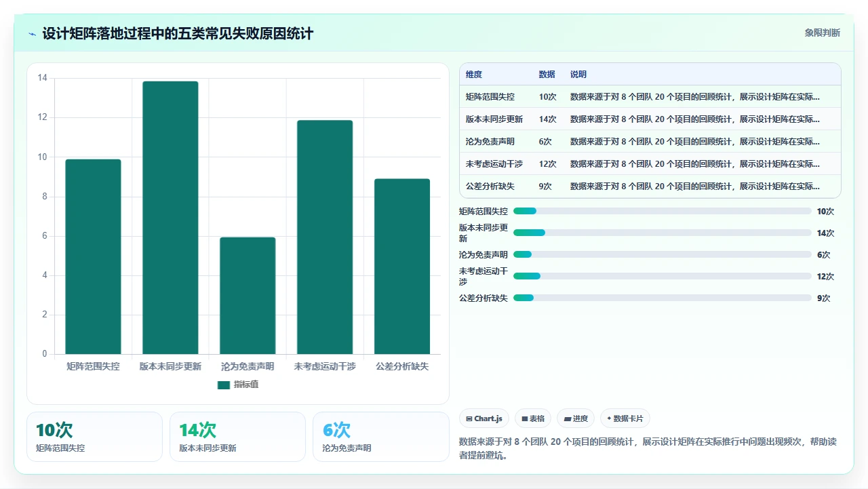Click the 沦为免责声明 bar in chart

[248, 296]
